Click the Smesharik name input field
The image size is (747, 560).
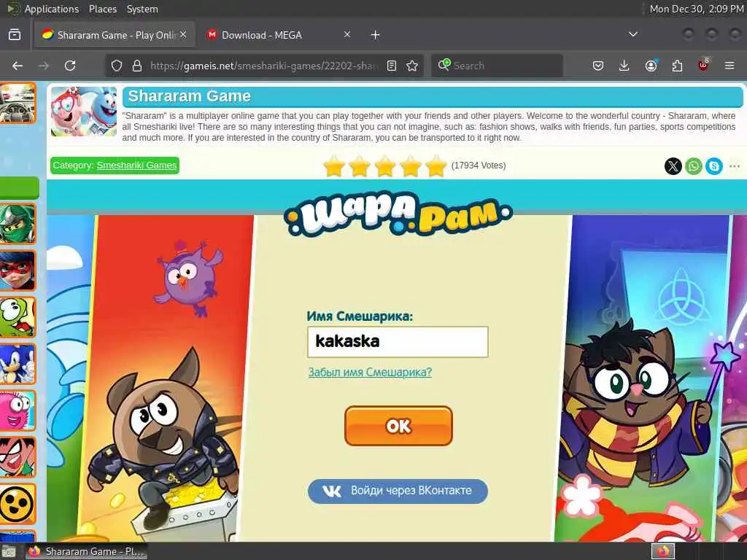pyautogui.click(x=398, y=341)
